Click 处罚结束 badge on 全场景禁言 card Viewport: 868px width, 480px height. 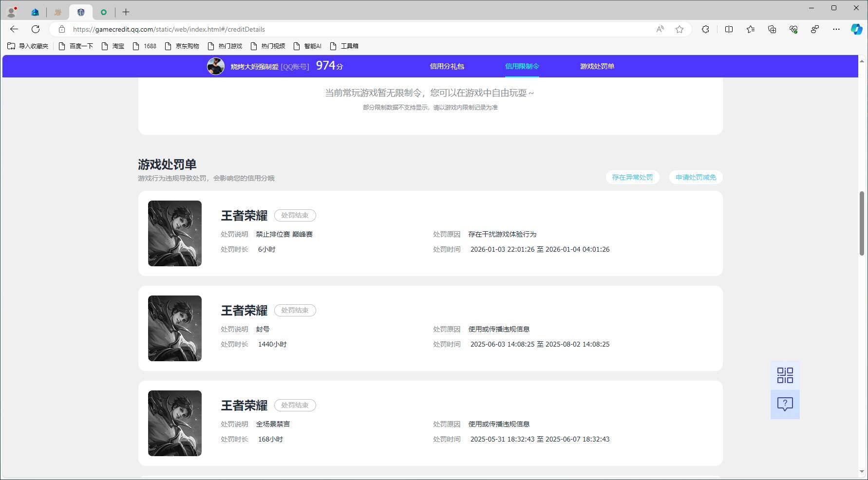295,405
